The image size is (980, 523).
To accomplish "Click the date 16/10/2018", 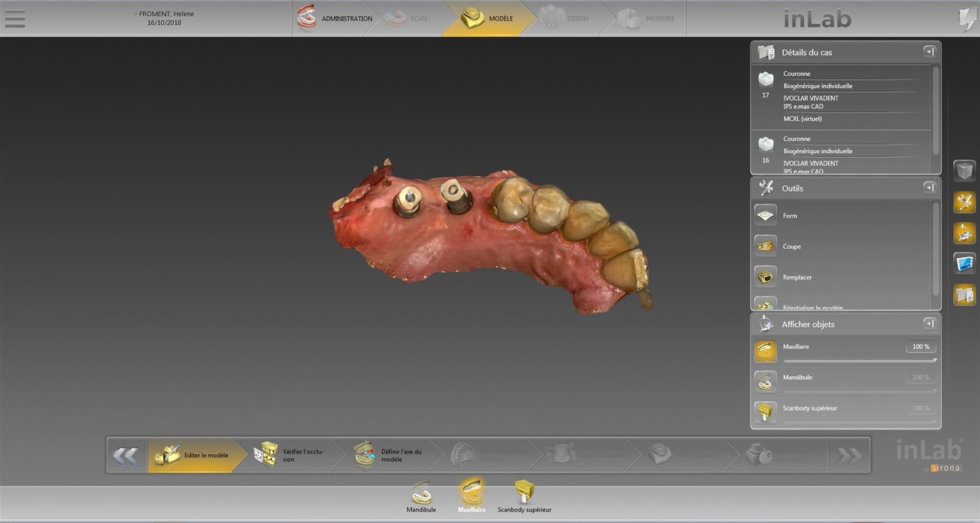I will 165,23.
